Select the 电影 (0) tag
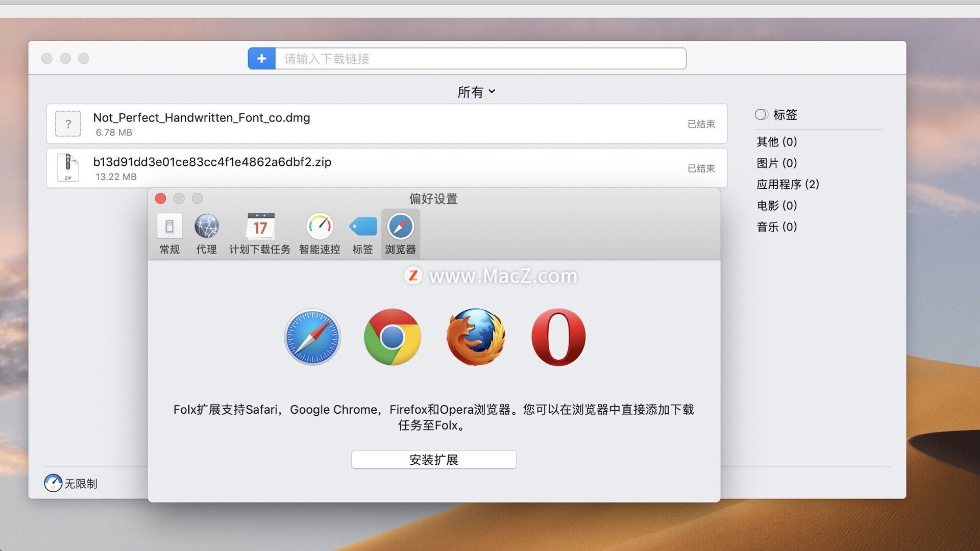 [x=777, y=205]
